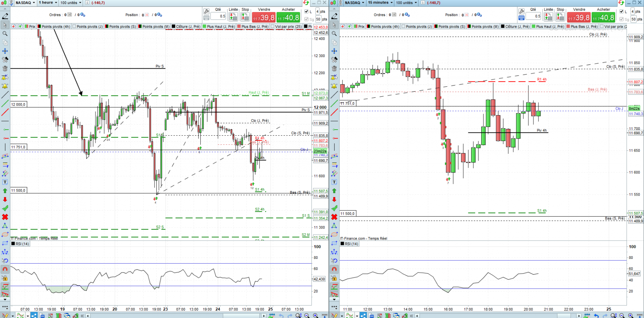Select the cursor pointer tool in 1 heure window
The width and height of the screenshot is (644, 318).
(5, 25)
